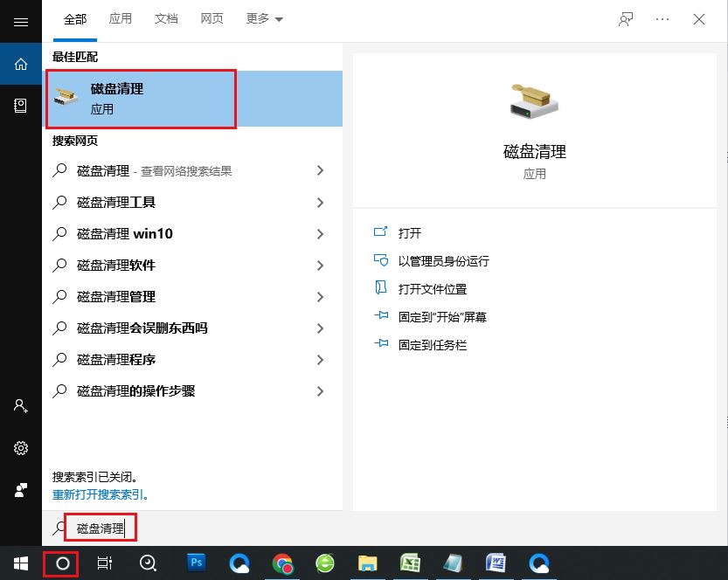Image resolution: width=728 pixels, height=580 pixels.
Task: Open the notebook icon in sidebar
Action: pos(20,106)
